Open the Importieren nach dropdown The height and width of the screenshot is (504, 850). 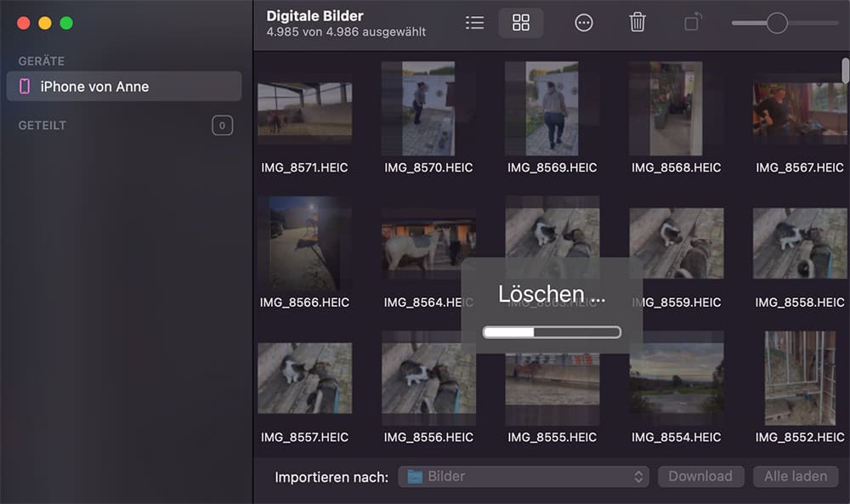coord(523,477)
